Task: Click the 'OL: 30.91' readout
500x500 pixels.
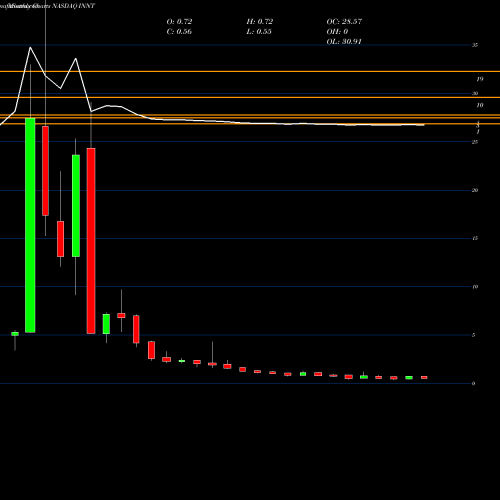Action: point(344,42)
